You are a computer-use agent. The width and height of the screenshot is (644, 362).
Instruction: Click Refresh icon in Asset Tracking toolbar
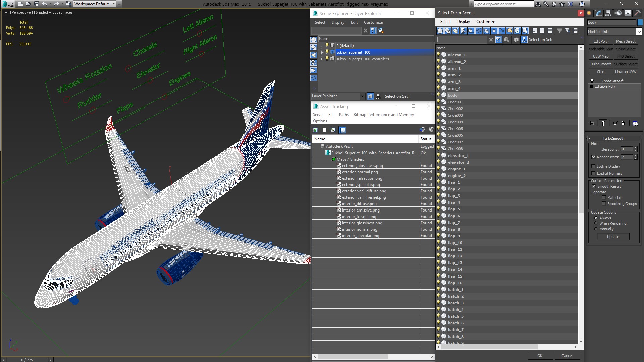click(x=315, y=130)
